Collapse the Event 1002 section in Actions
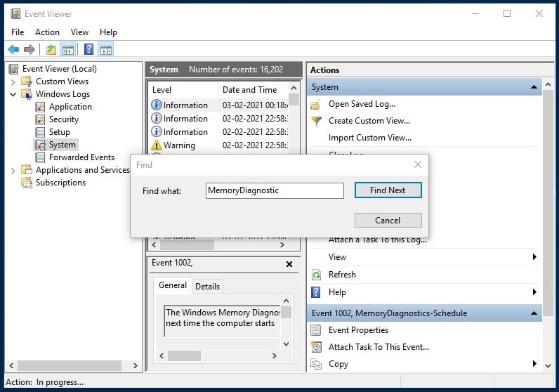 534,313
